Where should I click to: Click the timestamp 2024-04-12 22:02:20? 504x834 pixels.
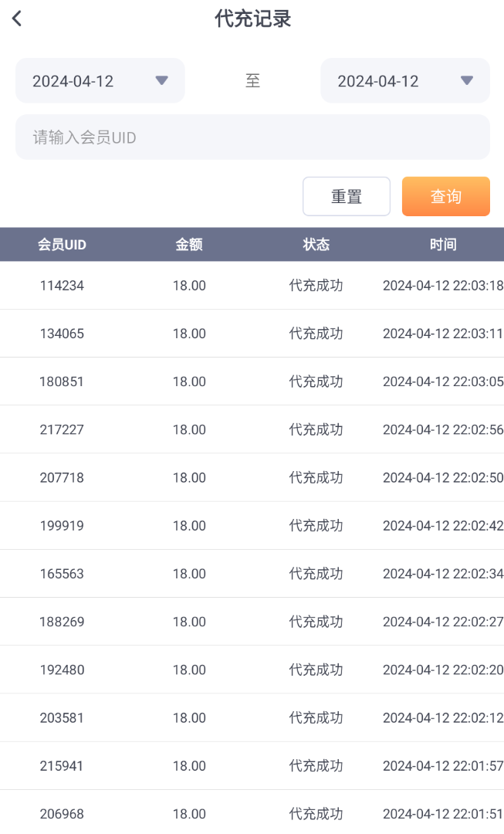(x=443, y=670)
